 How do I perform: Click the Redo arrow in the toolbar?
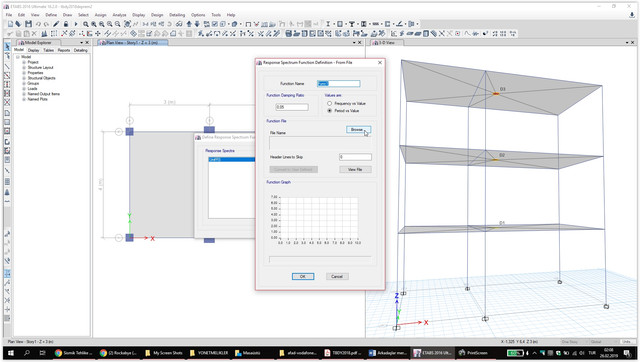pos(46,24)
